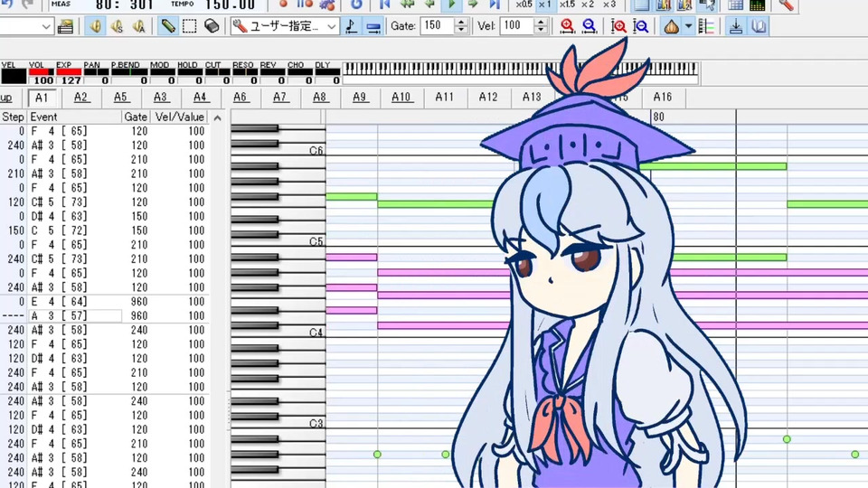Viewport: 868px width, 488px height.
Task: Adjust the PAN control bar
Action: tap(96, 72)
